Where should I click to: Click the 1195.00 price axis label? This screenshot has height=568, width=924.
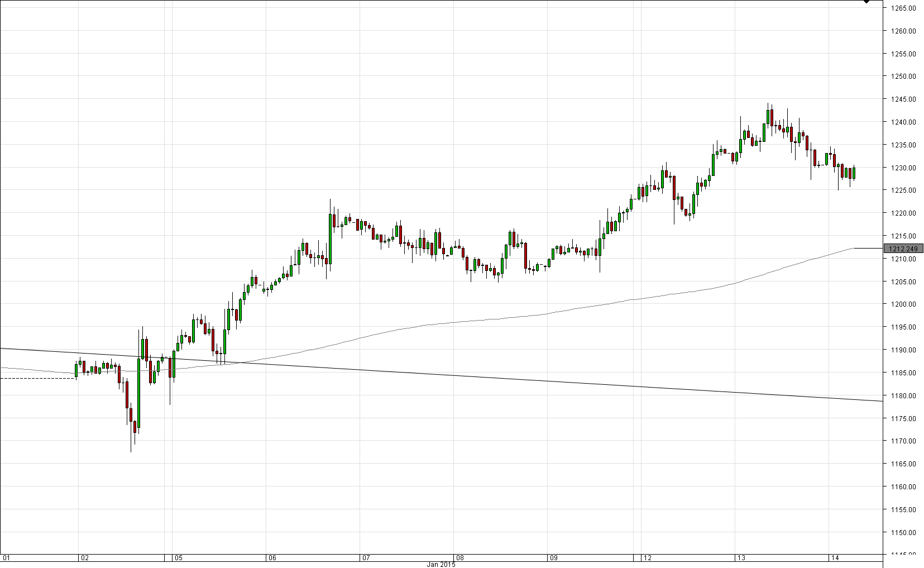point(903,327)
